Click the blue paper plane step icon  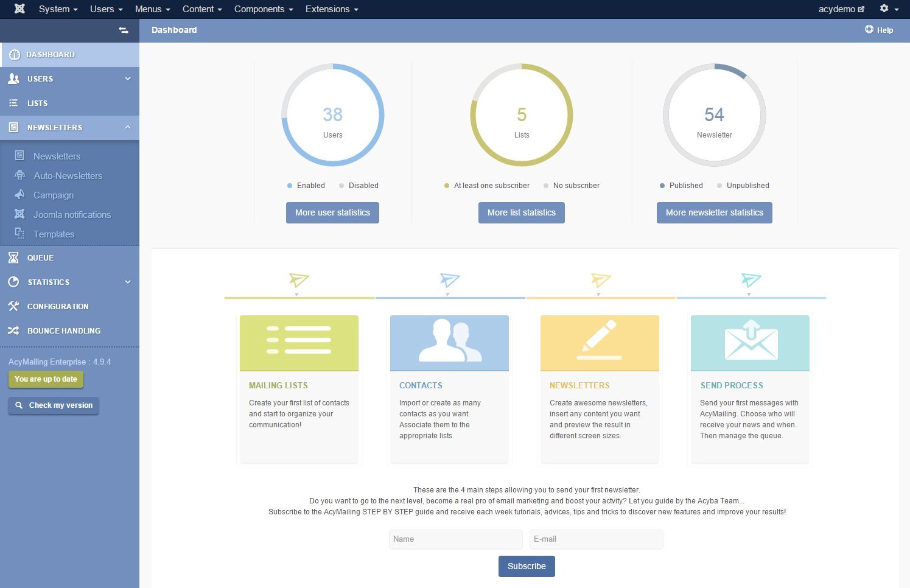click(x=450, y=280)
